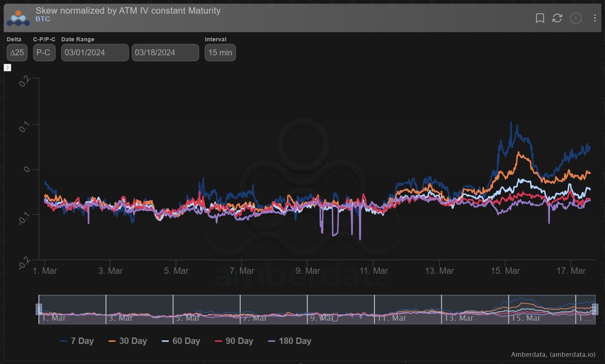Hide the 30 Day legend series
605x364 pixels.
pos(128,341)
